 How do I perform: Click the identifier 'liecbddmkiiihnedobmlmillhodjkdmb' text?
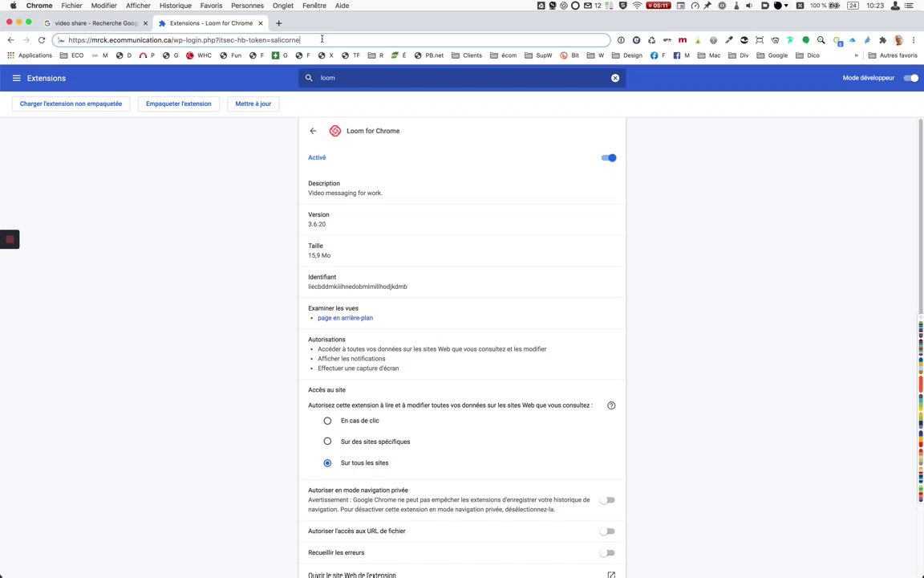(x=358, y=287)
